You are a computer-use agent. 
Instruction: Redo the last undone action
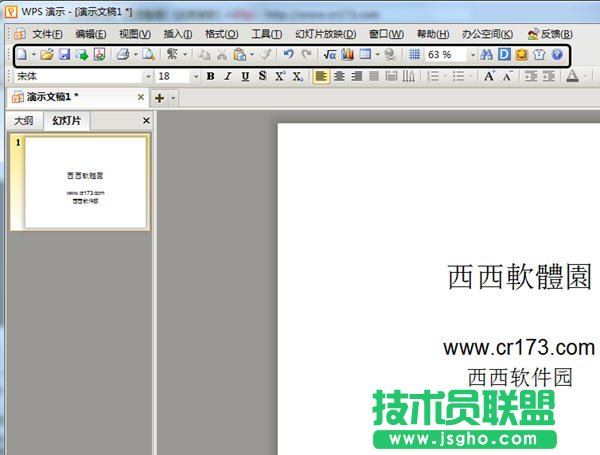[x=306, y=54]
